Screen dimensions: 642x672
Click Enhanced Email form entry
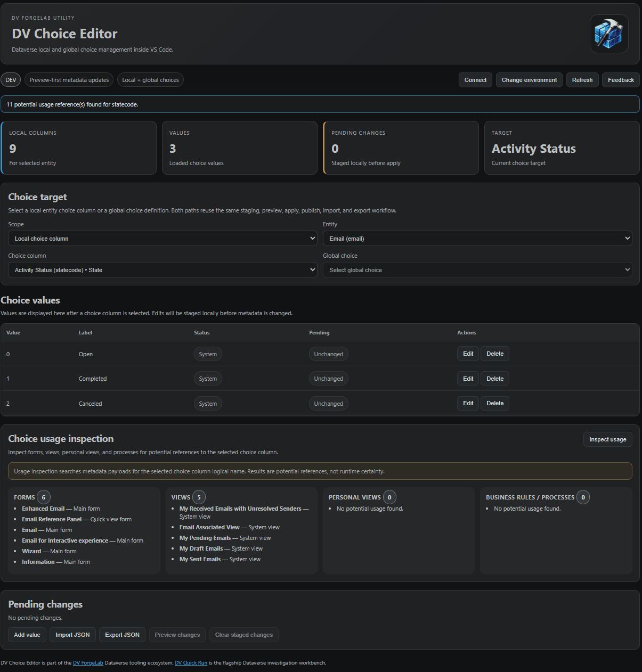tap(61, 509)
